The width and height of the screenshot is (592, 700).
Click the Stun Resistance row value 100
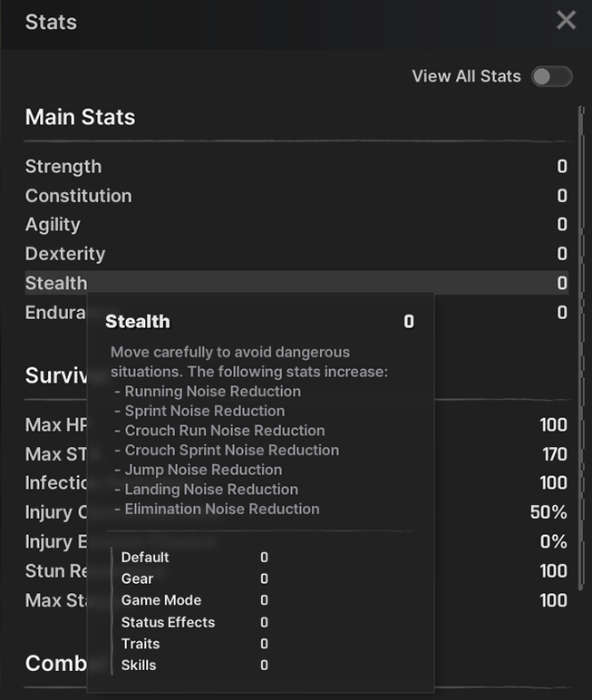click(553, 571)
